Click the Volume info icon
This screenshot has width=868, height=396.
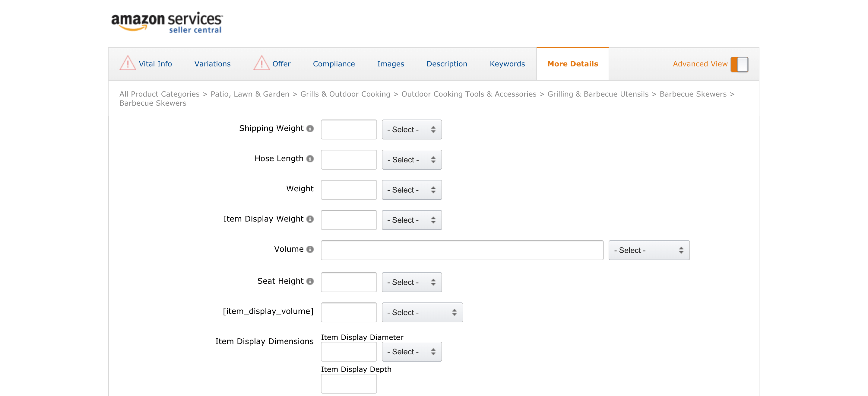pos(310,249)
